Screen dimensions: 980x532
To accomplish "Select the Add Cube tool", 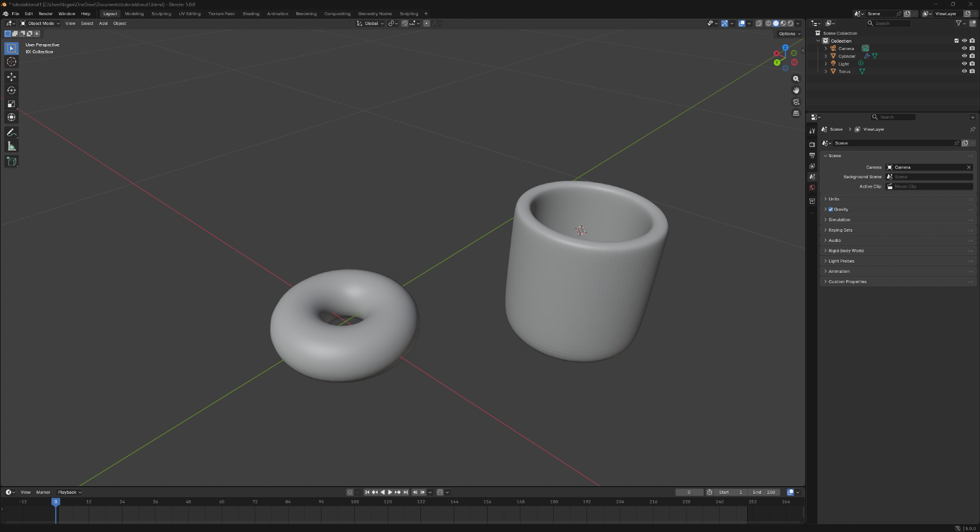I will pyautogui.click(x=11, y=162).
